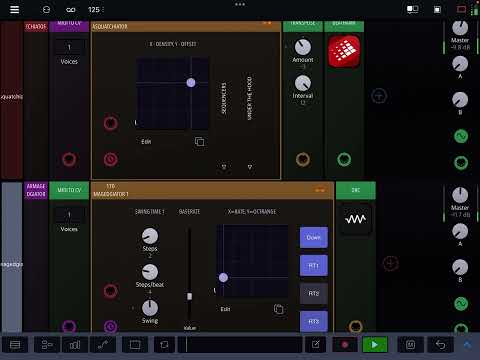The height and width of the screenshot is (360, 480).
Task: Select the top orange sequencer rack header
Action: point(186,27)
